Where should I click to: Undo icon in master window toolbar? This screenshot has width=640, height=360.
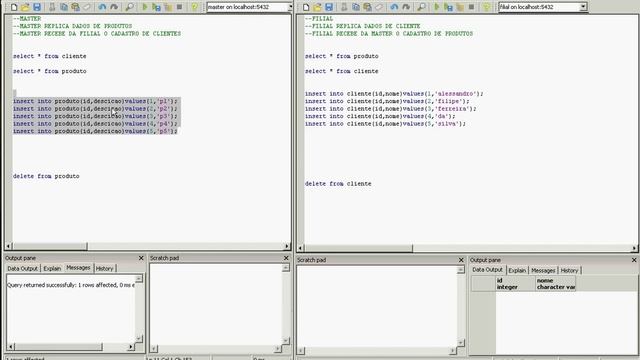pyautogui.click(x=102, y=7)
